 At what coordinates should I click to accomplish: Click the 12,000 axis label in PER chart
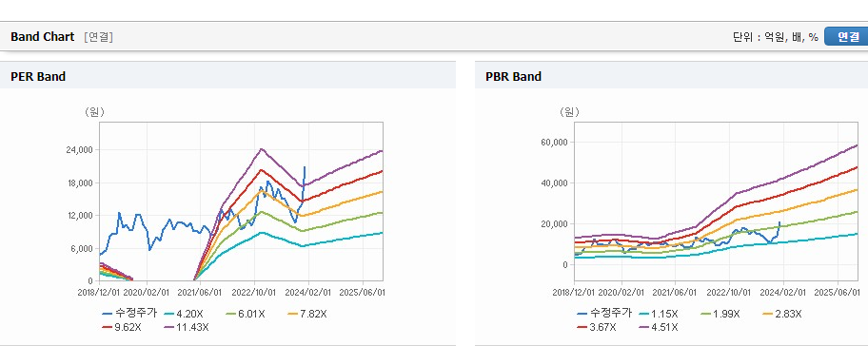80,216
